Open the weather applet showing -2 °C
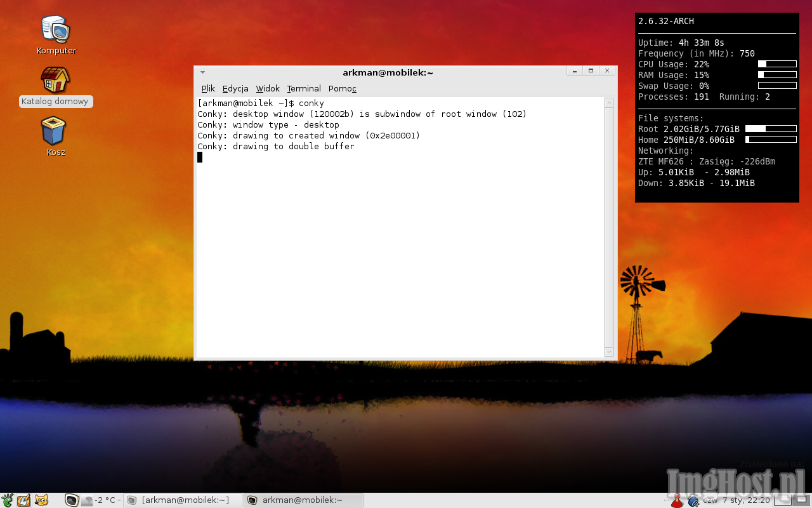This screenshot has height=508, width=812. pyautogui.click(x=99, y=500)
